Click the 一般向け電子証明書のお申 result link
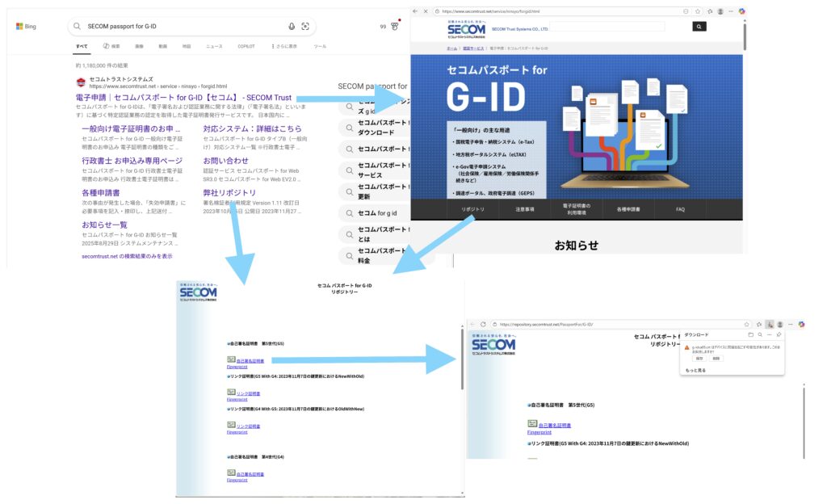Screen dimensions: 827x504 tap(130, 128)
